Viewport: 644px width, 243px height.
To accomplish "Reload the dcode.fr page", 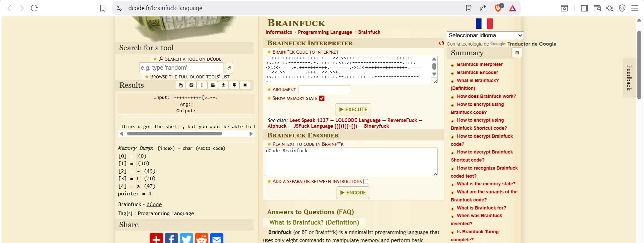I will pyautogui.click(x=34, y=8).
